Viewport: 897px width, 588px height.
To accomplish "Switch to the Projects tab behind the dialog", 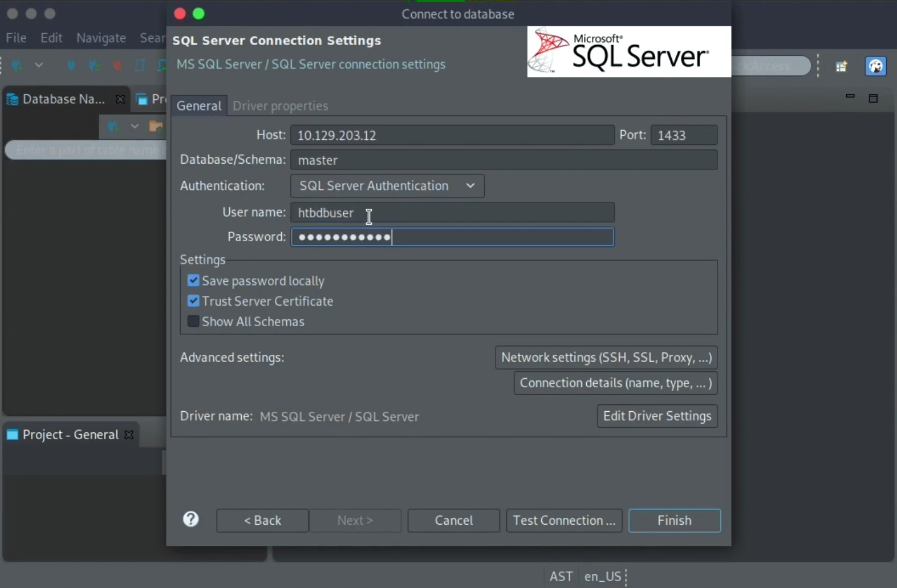I will click(x=152, y=99).
